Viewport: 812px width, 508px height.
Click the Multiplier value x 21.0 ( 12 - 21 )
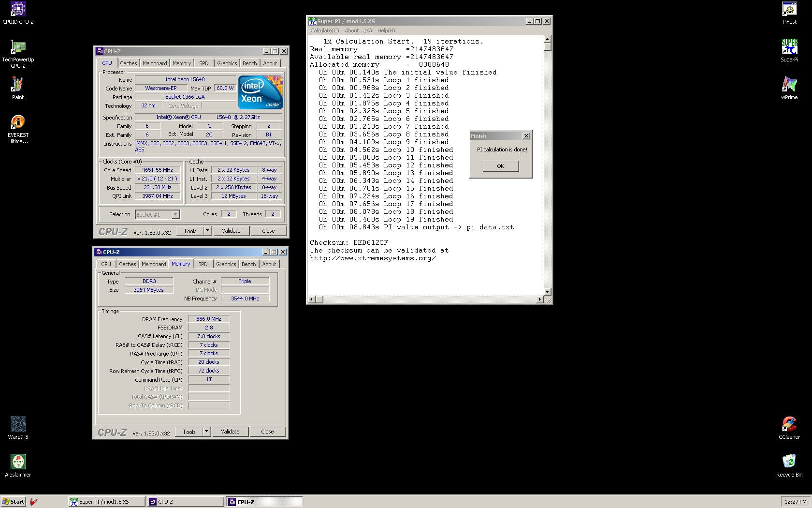click(x=158, y=179)
